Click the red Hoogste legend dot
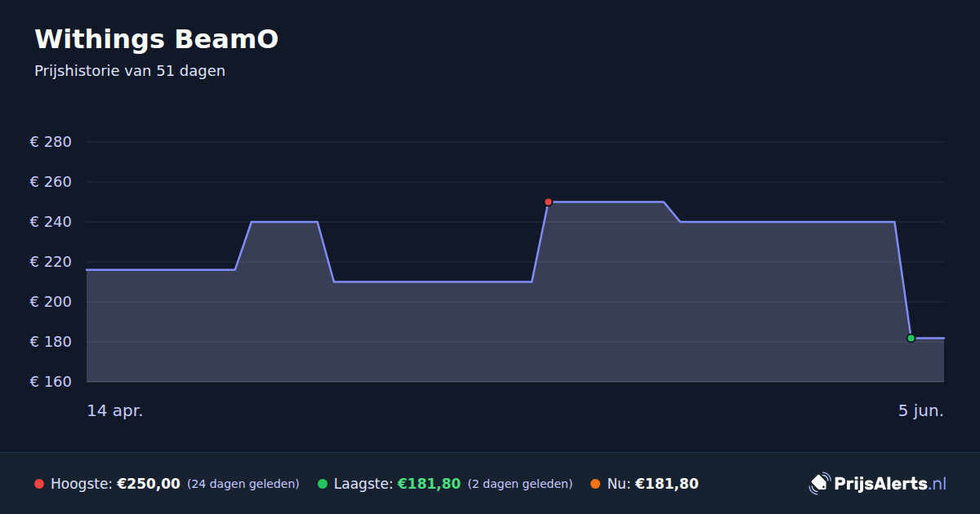Viewport: 980px width, 514px height. coord(39,484)
